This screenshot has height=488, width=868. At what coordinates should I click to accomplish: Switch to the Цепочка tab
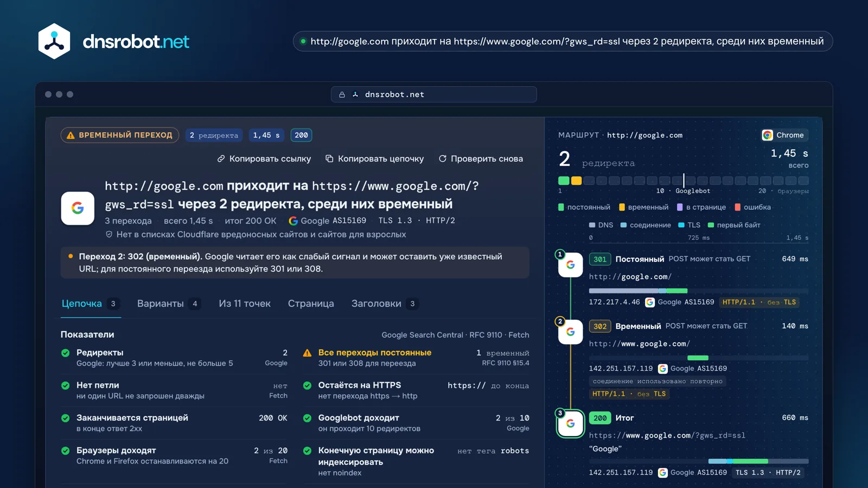[x=91, y=304]
